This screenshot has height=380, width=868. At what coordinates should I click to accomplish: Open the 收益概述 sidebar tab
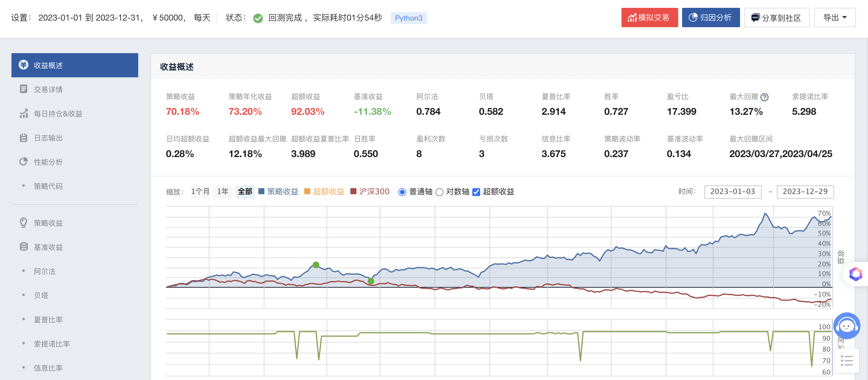[75, 65]
